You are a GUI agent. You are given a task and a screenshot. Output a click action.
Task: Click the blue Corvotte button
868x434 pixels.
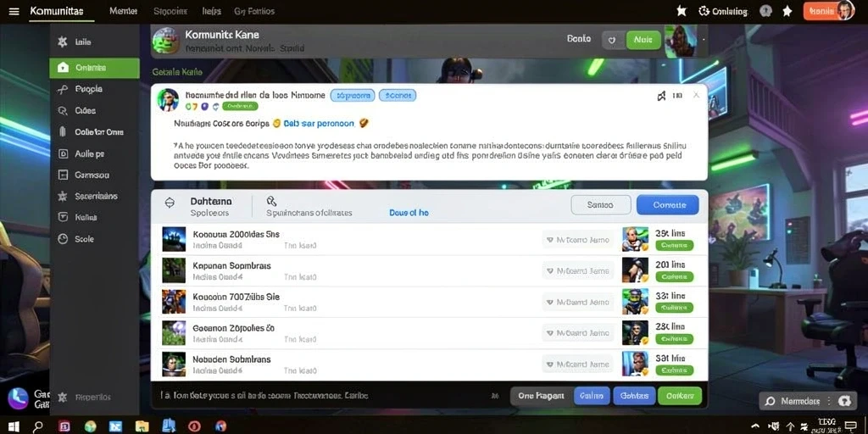668,205
